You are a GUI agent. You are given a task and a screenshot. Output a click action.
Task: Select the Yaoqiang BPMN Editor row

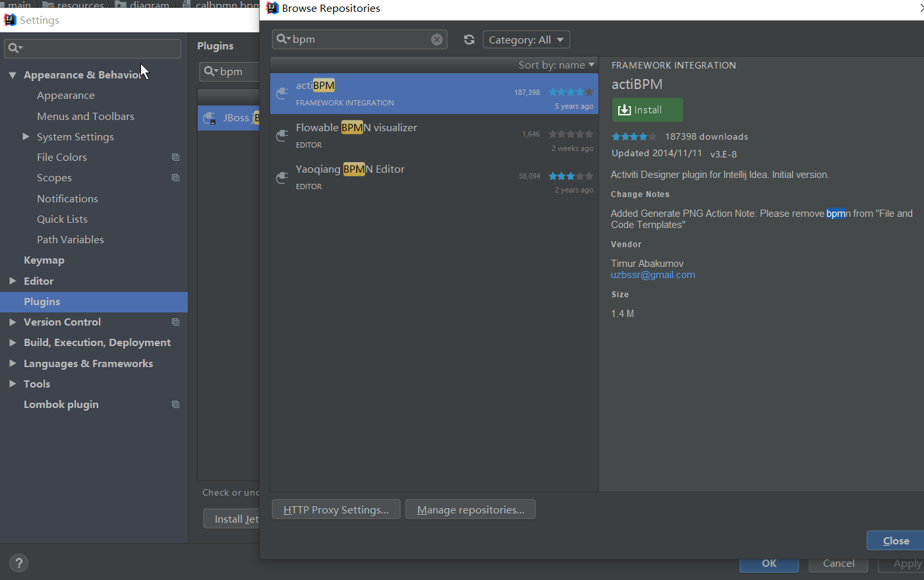(x=434, y=177)
